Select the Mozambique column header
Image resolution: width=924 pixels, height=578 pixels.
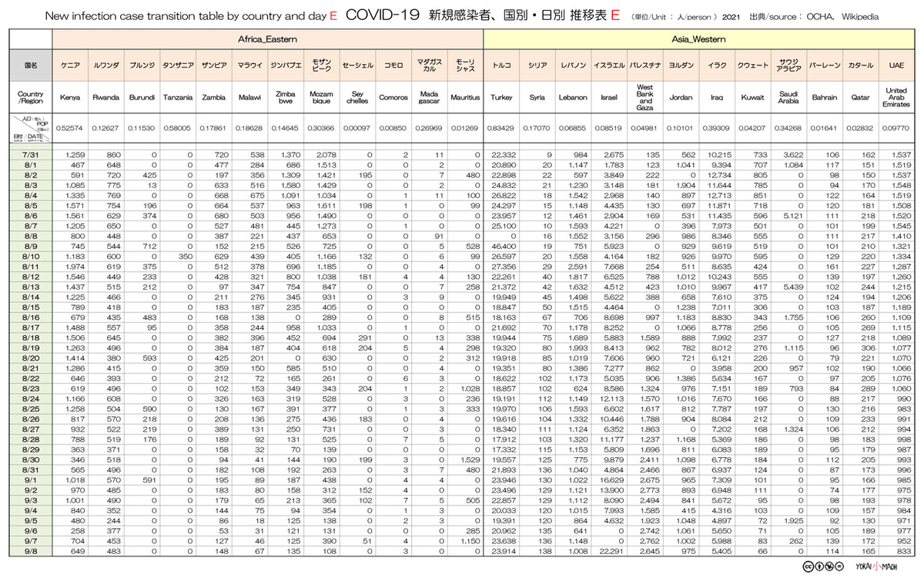click(x=322, y=98)
